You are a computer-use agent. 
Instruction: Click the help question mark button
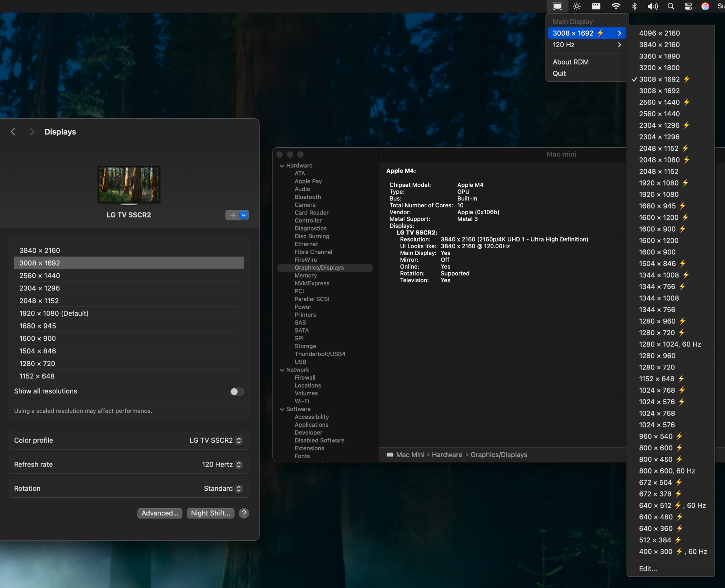pyautogui.click(x=244, y=513)
